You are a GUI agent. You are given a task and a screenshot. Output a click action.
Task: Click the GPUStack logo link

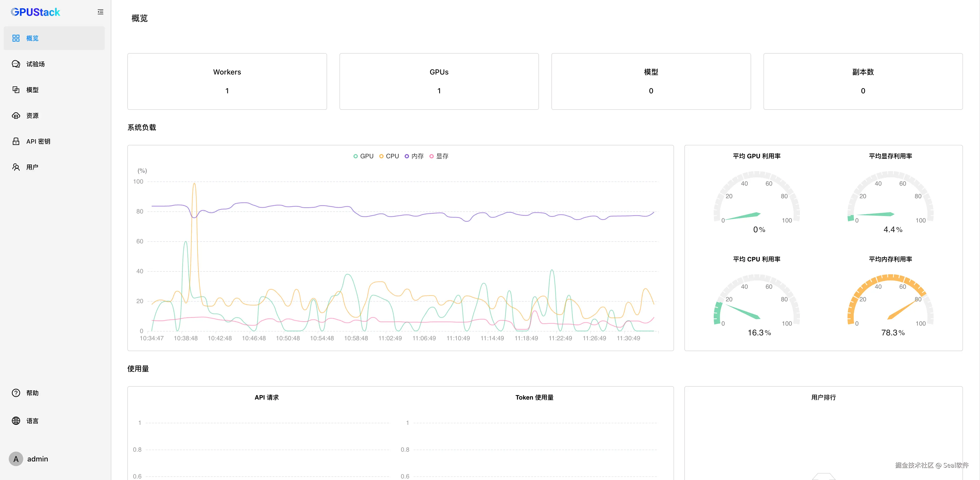35,12
